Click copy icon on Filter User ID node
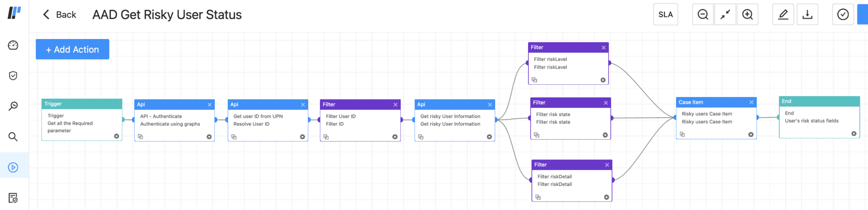868x210 pixels. tap(326, 137)
